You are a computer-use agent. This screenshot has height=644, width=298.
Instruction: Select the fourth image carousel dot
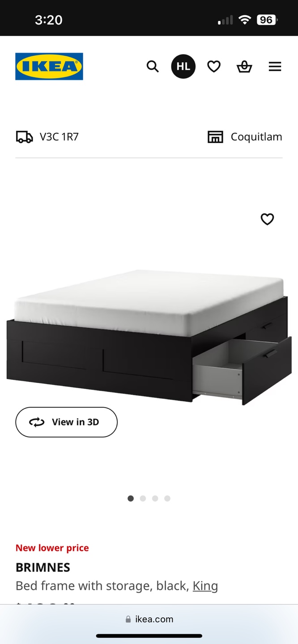click(x=167, y=498)
